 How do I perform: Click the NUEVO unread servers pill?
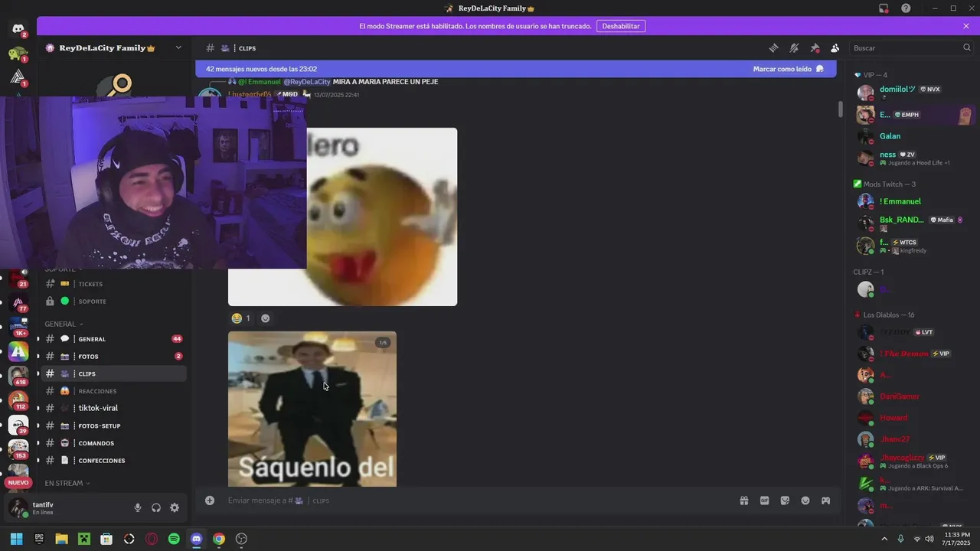click(x=18, y=483)
